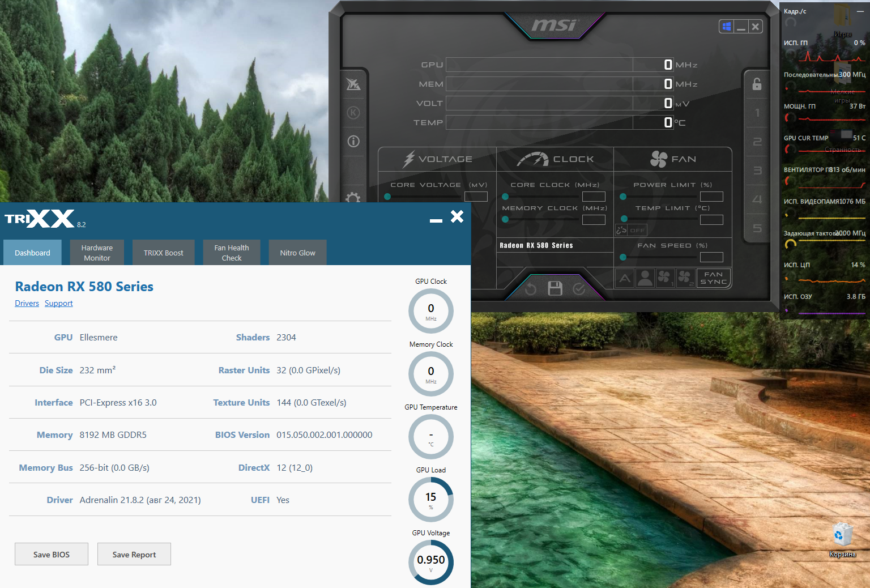Screen dimensions: 870x588
Task: Switch to the TRIXX Dashboard tab
Action: (32, 253)
